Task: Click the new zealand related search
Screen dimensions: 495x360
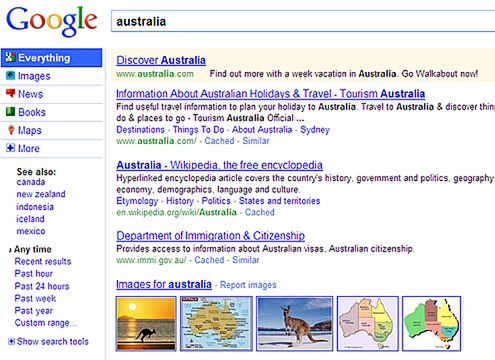Action: (41, 194)
